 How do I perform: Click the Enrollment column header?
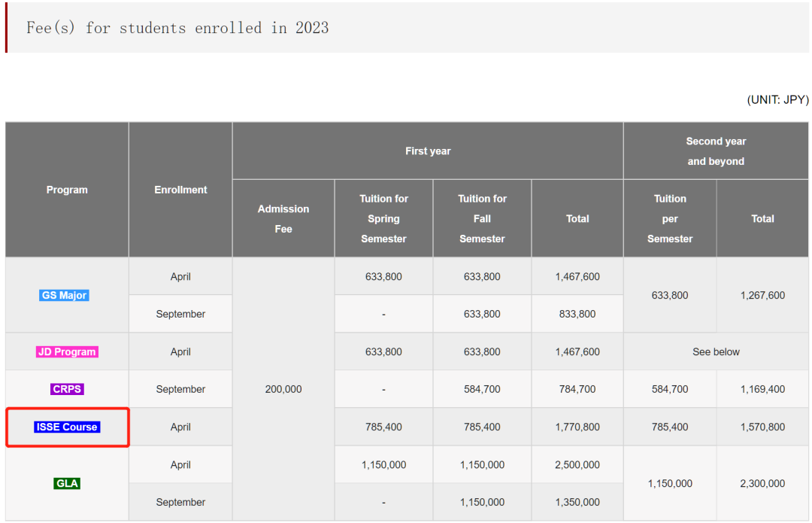coord(180,190)
